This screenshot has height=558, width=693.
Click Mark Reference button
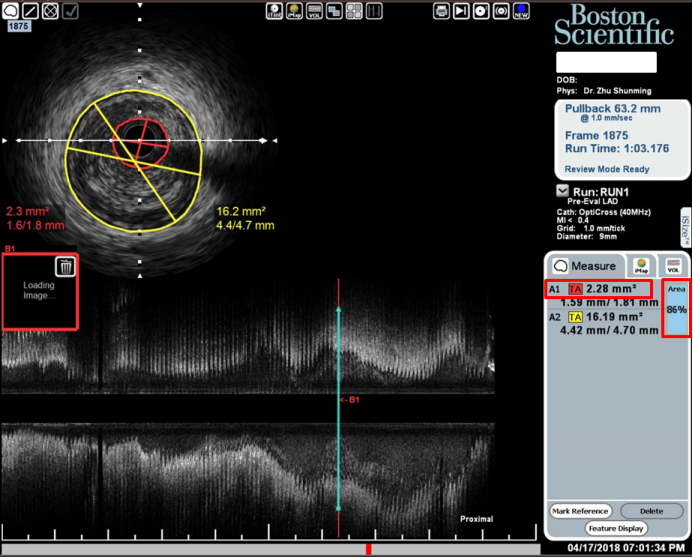tap(580, 511)
